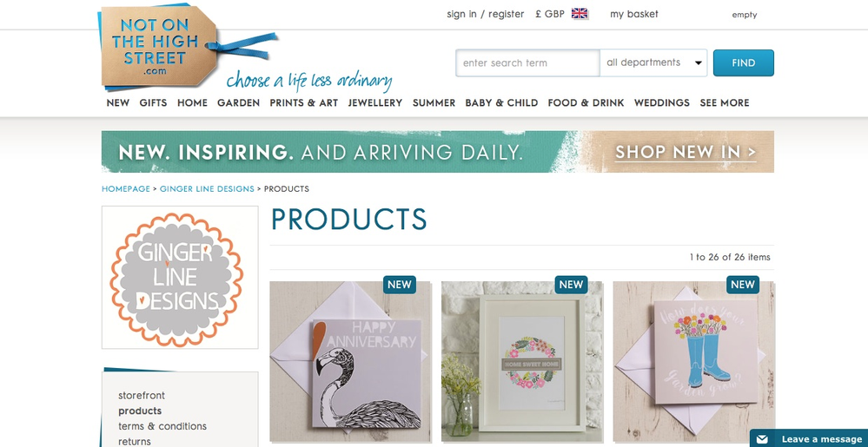Open the storefront sidebar link
This screenshot has width=868, height=447.
pyautogui.click(x=141, y=396)
